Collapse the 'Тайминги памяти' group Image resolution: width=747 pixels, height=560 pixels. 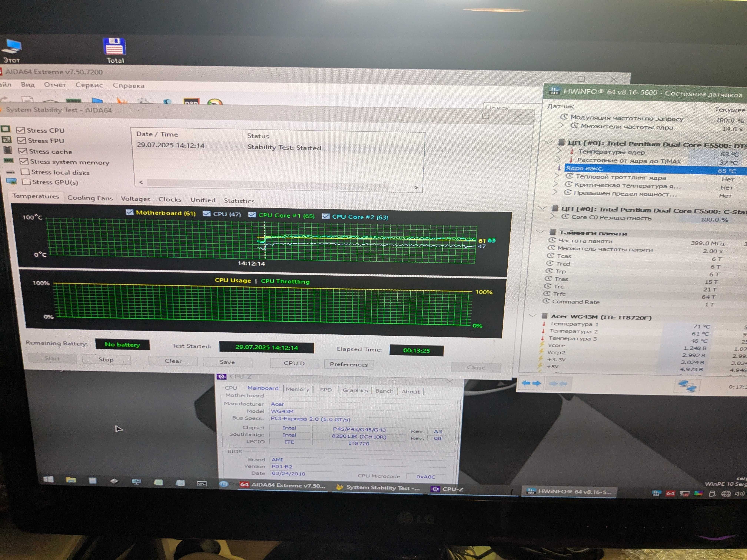tap(540, 232)
